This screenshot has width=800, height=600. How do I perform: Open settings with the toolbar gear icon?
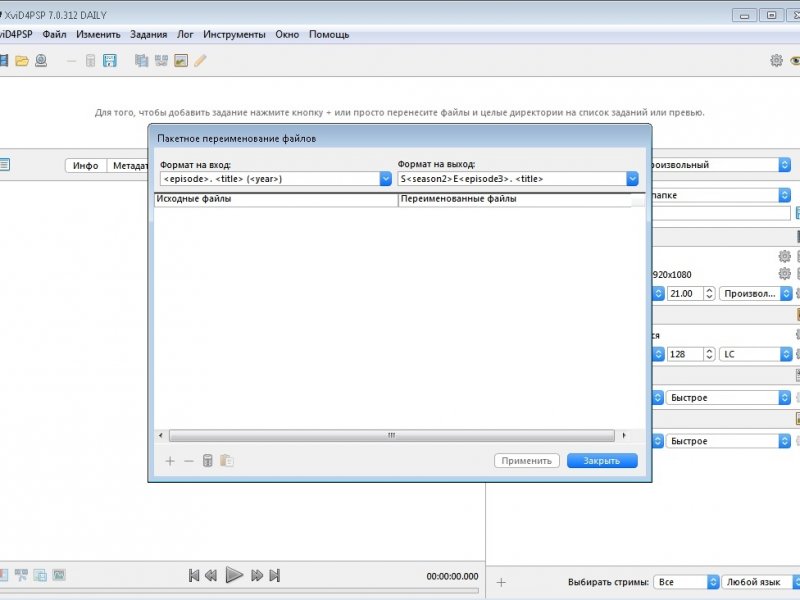(777, 61)
